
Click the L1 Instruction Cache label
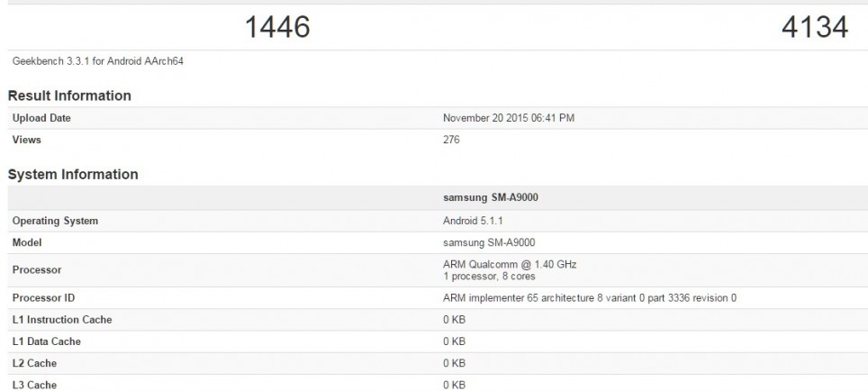[x=62, y=320]
